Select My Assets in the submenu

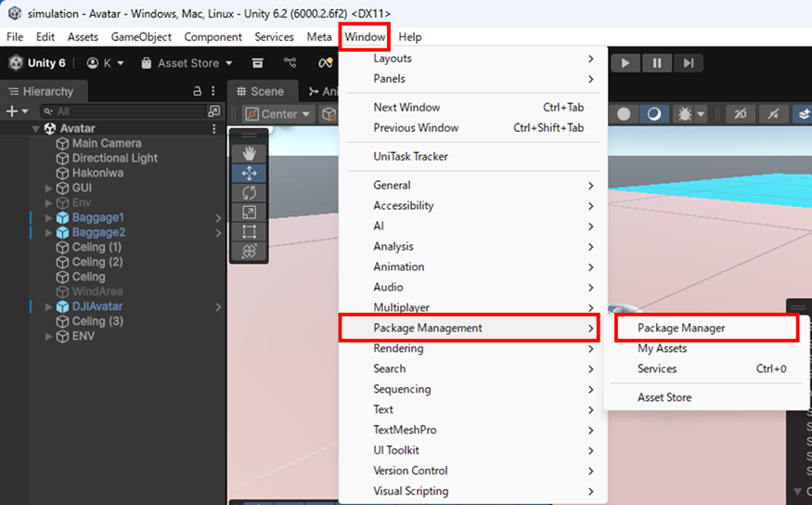tap(707, 348)
